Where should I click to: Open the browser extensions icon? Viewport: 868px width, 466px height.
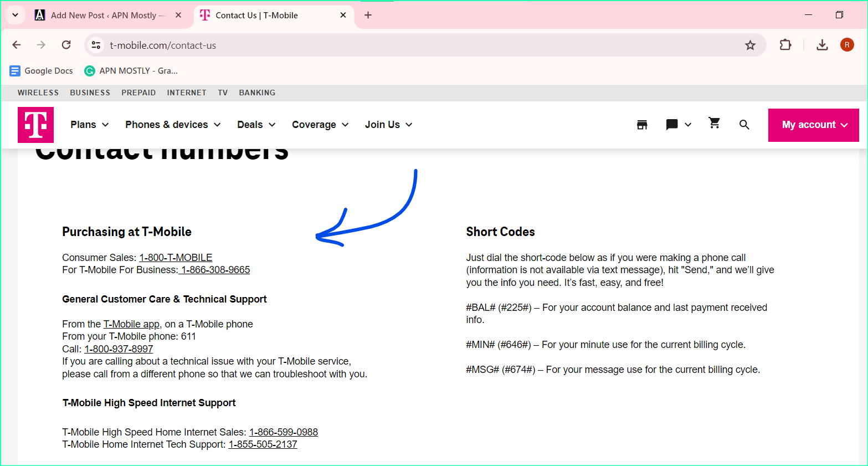coord(785,45)
